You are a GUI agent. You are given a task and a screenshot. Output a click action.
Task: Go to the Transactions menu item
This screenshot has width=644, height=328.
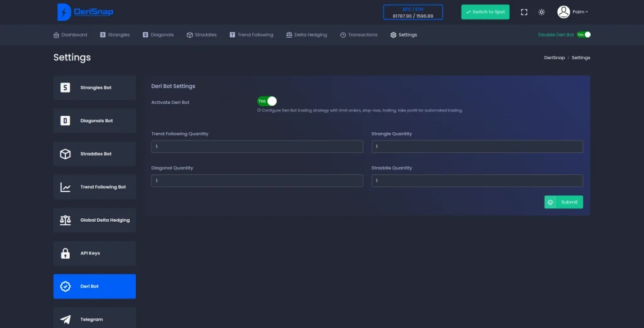pyautogui.click(x=358, y=35)
